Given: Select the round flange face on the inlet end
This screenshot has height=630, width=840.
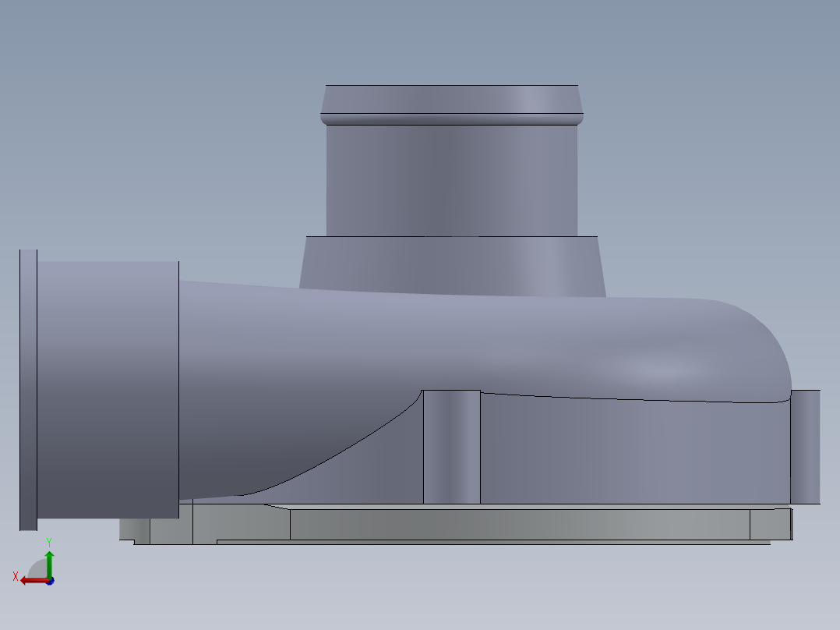Looking at the screenshot, I should (x=28, y=390).
